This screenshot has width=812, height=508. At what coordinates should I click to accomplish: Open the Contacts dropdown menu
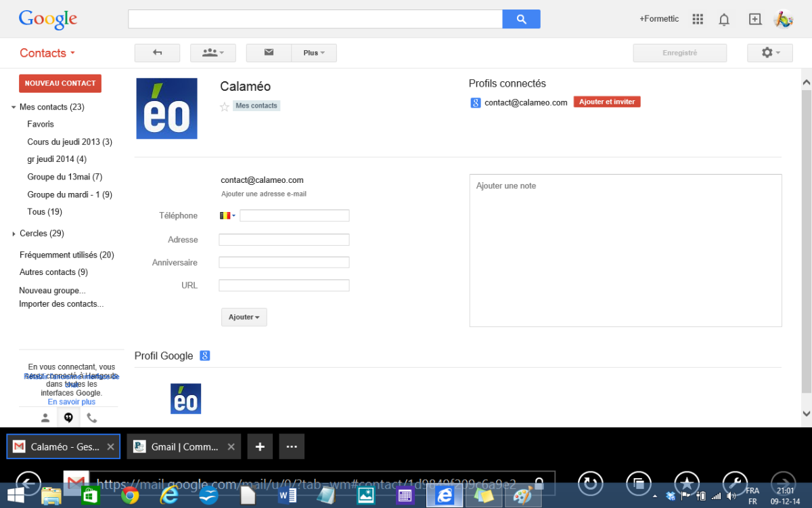pyautogui.click(x=47, y=53)
